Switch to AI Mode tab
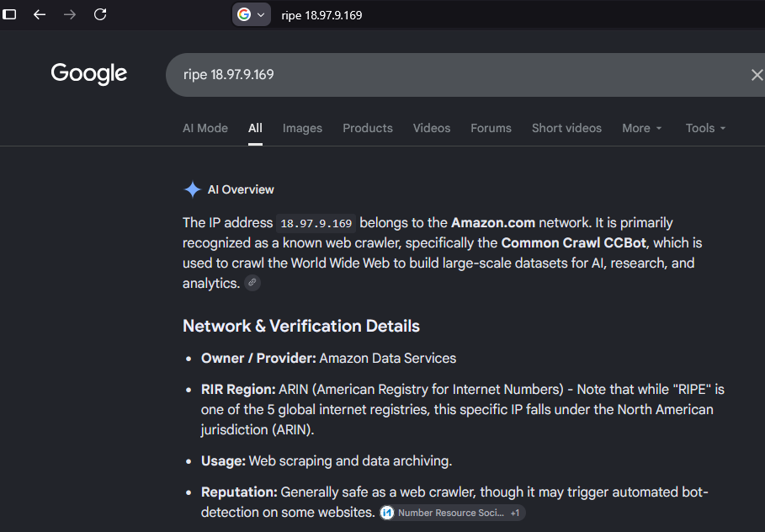Screen dimensions: 765x532 tap(205, 128)
